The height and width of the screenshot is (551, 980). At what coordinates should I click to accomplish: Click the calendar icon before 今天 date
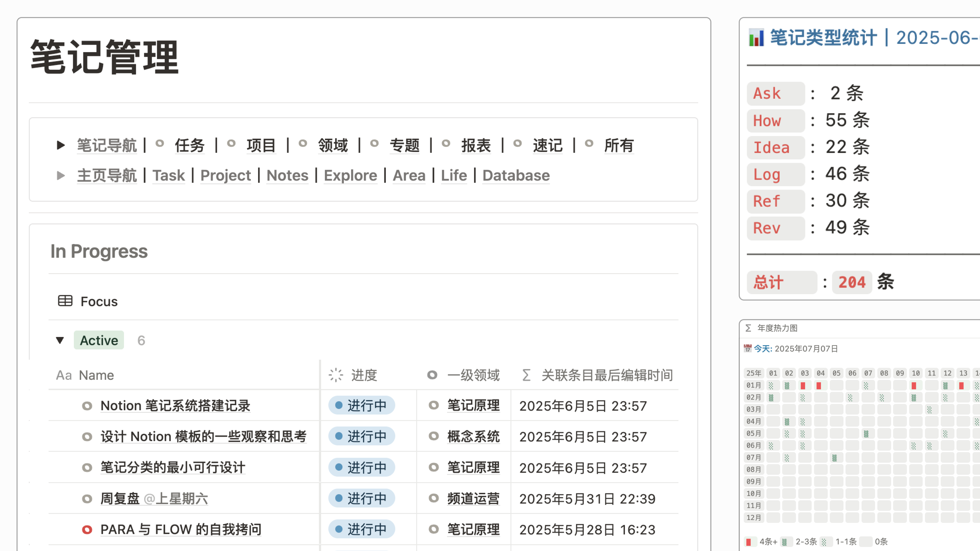tap(747, 348)
